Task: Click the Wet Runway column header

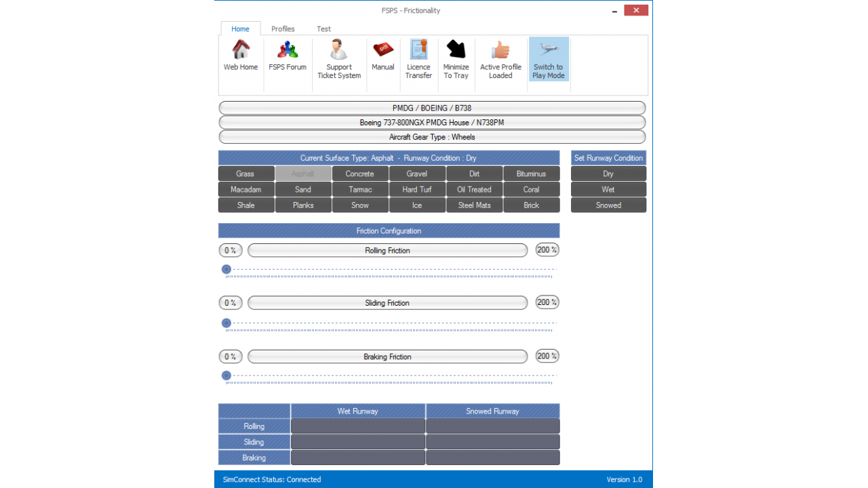Action: pyautogui.click(x=358, y=411)
